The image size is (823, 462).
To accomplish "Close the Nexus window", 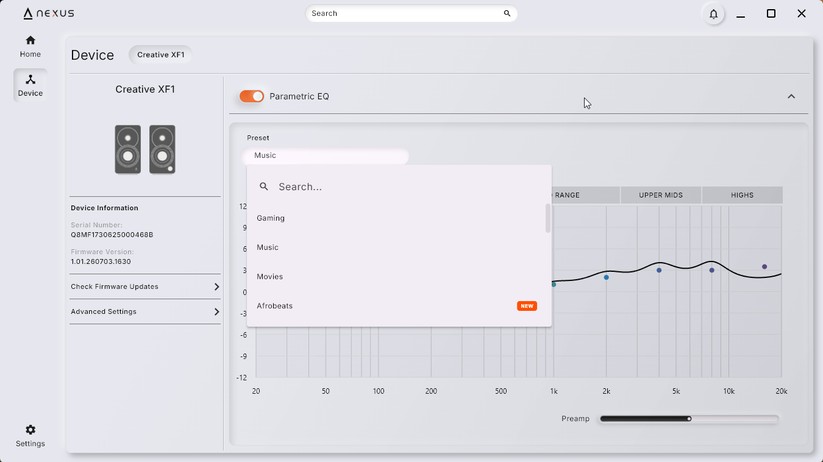I will click(801, 14).
